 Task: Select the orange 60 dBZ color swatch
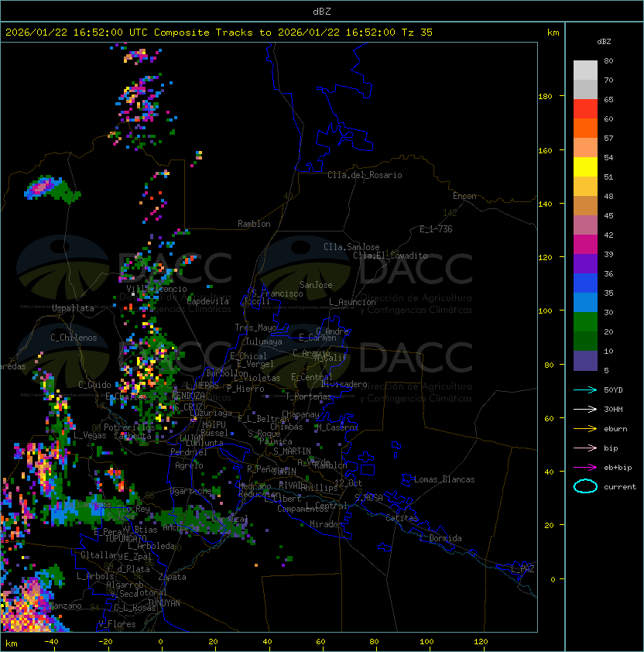tap(585, 128)
